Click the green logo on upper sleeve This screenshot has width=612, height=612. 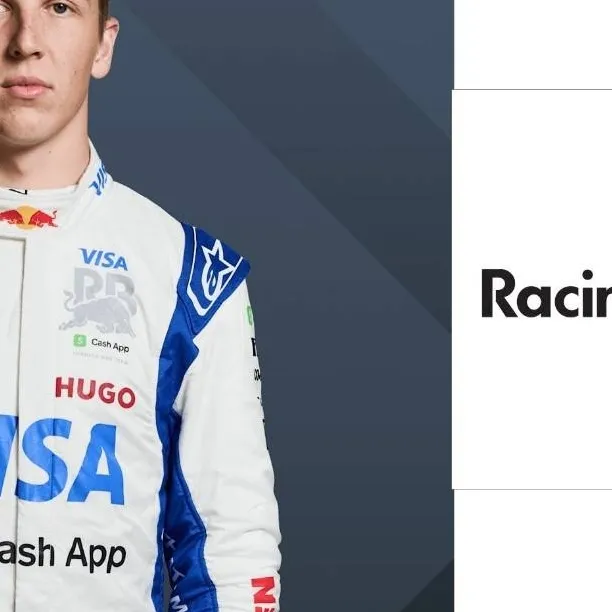pyautogui.click(x=249, y=315)
